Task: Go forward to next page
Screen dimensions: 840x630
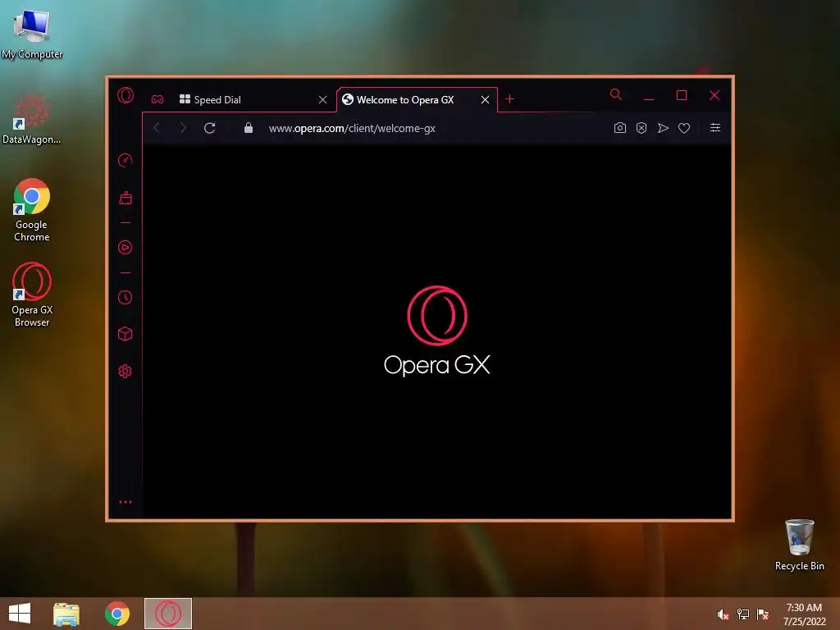Action: [183, 128]
